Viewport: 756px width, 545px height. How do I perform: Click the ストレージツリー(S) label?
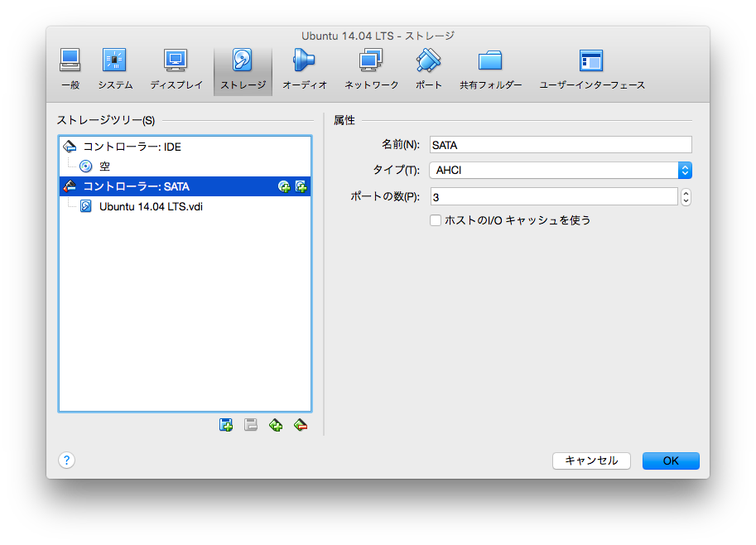[x=106, y=120]
